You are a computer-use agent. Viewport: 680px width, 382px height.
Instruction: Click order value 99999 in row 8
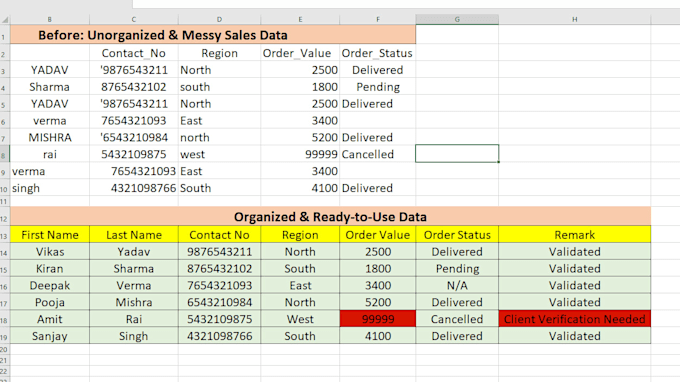click(x=300, y=154)
